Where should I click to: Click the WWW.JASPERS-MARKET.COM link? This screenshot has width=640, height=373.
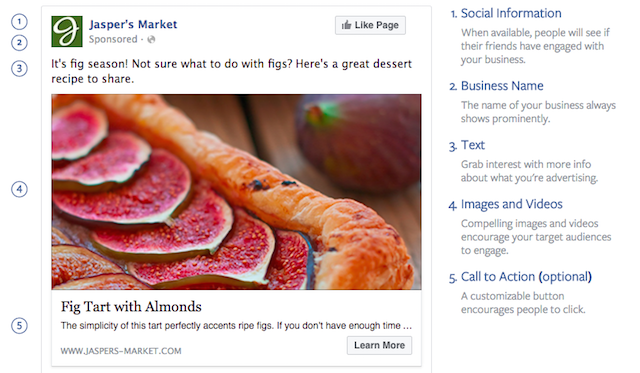point(121,351)
